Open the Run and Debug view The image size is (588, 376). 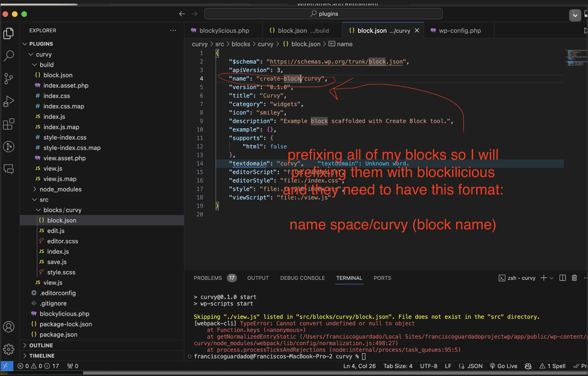(x=9, y=101)
